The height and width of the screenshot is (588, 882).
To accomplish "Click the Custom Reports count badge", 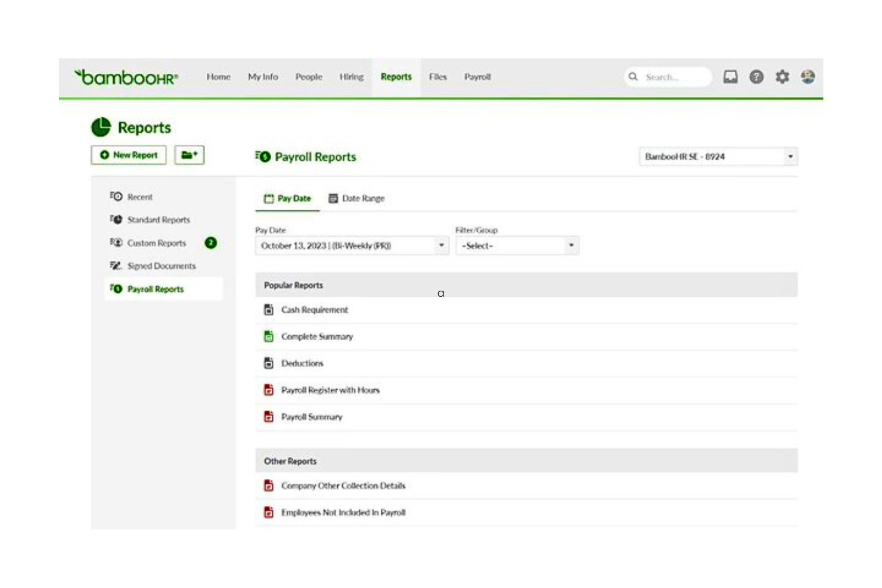I will pyautogui.click(x=210, y=242).
